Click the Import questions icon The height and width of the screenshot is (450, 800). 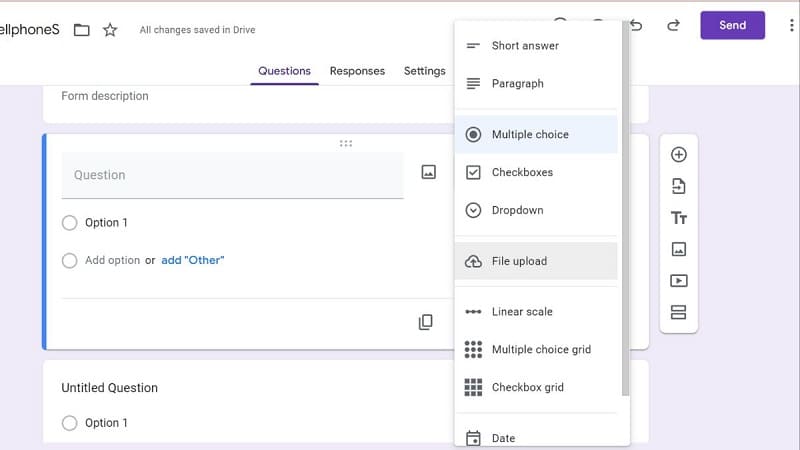click(678, 186)
